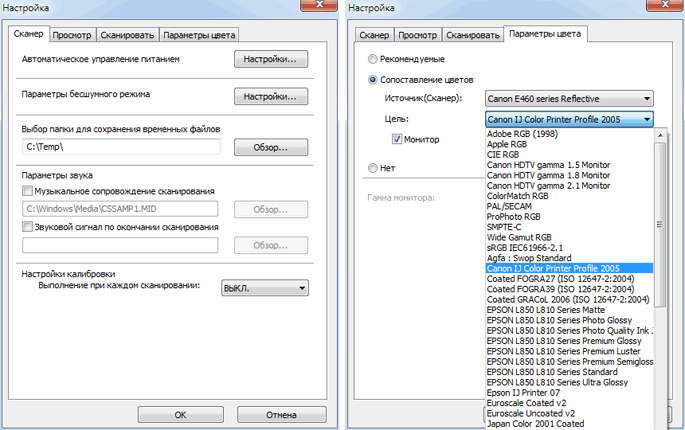Switch to Сканировать tab in left window
The height and width of the screenshot is (430, 685).
(x=127, y=35)
